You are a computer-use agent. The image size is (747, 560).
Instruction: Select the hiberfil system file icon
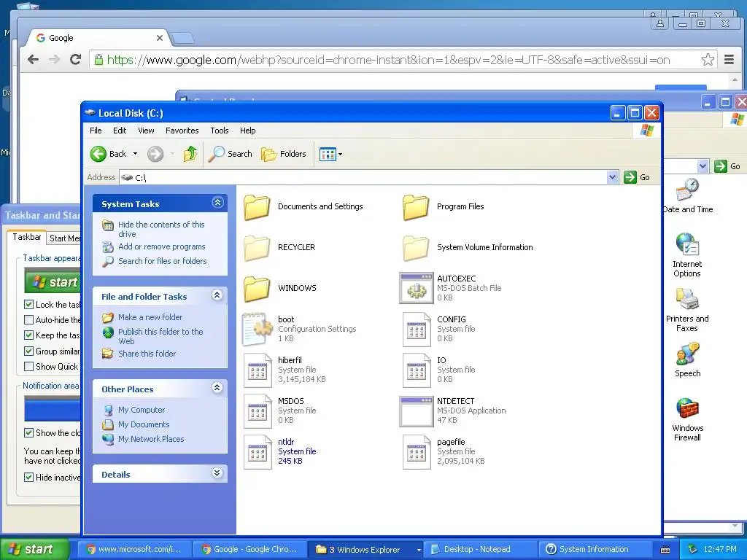coord(258,370)
